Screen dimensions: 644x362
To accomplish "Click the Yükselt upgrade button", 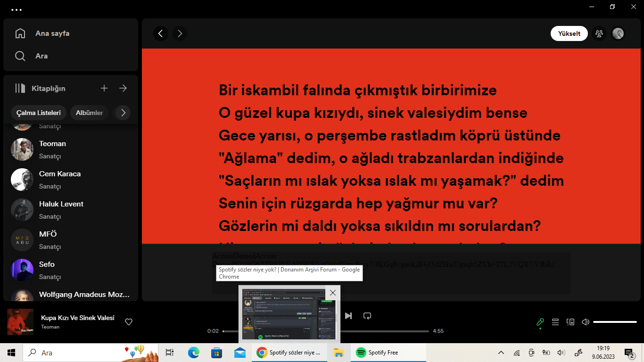I will [569, 33].
